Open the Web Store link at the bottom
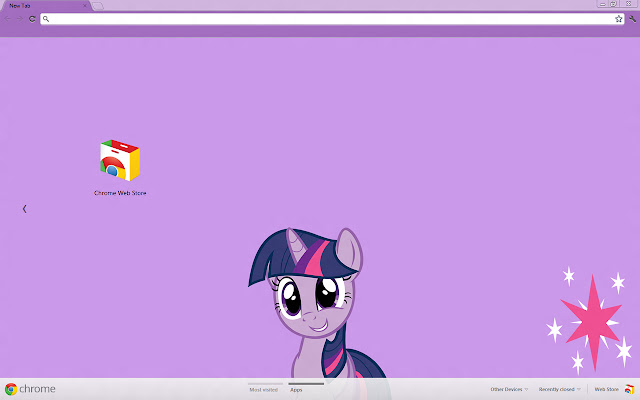Image resolution: width=640 pixels, height=400 pixels. (x=607, y=389)
